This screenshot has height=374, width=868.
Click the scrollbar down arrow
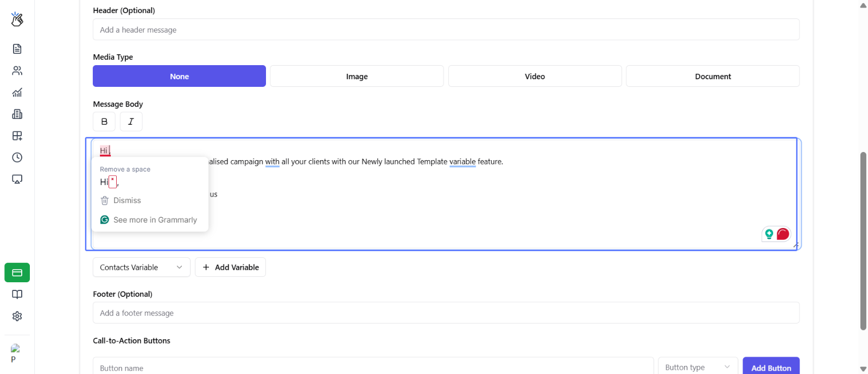point(863,369)
